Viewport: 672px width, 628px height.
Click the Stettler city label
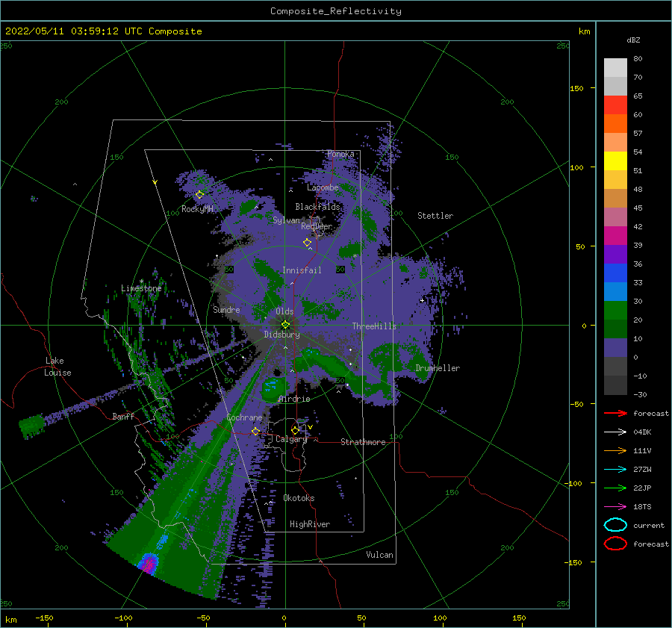(435, 216)
